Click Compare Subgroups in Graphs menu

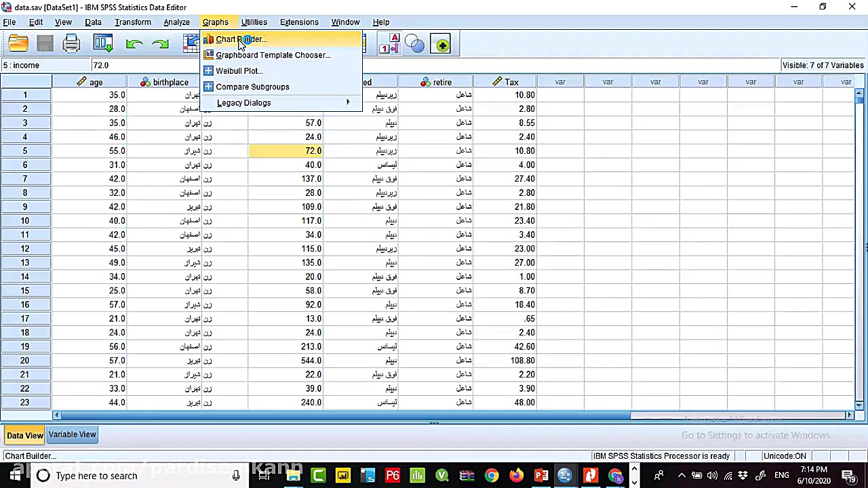(252, 87)
